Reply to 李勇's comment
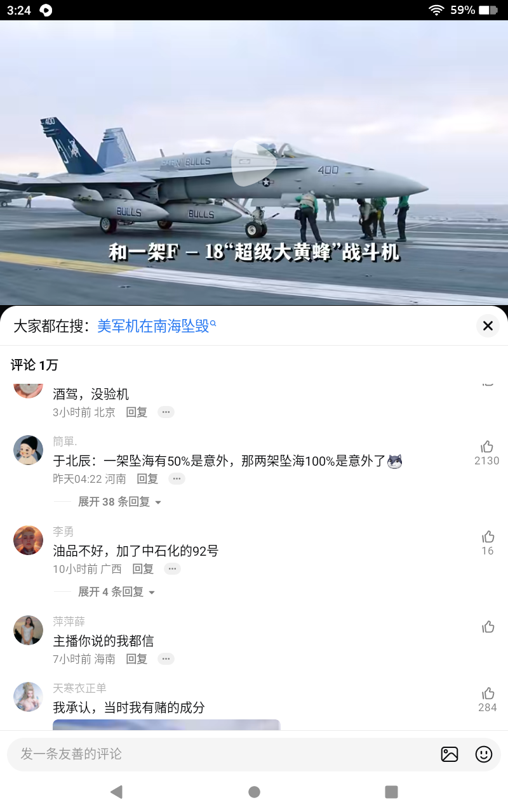 [x=143, y=569]
